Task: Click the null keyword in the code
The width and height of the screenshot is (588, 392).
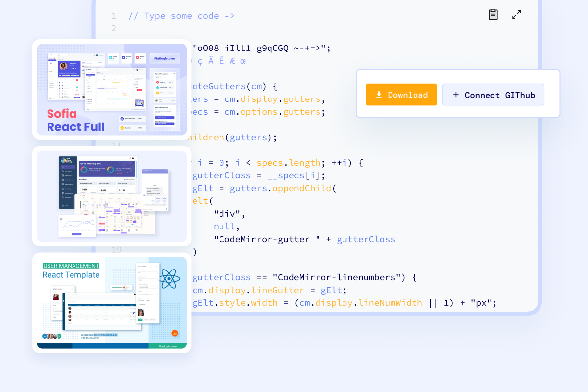Action: 224,226
